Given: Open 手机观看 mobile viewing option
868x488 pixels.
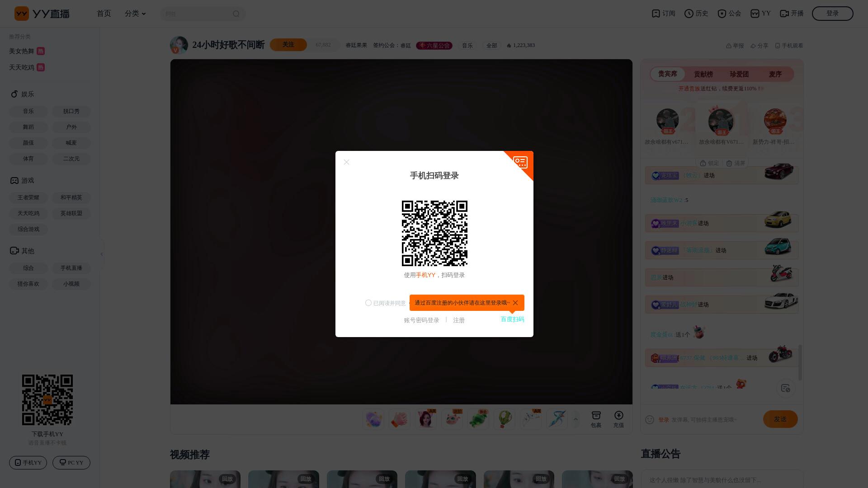Looking at the screenshot, I should [x=789, y=46].
